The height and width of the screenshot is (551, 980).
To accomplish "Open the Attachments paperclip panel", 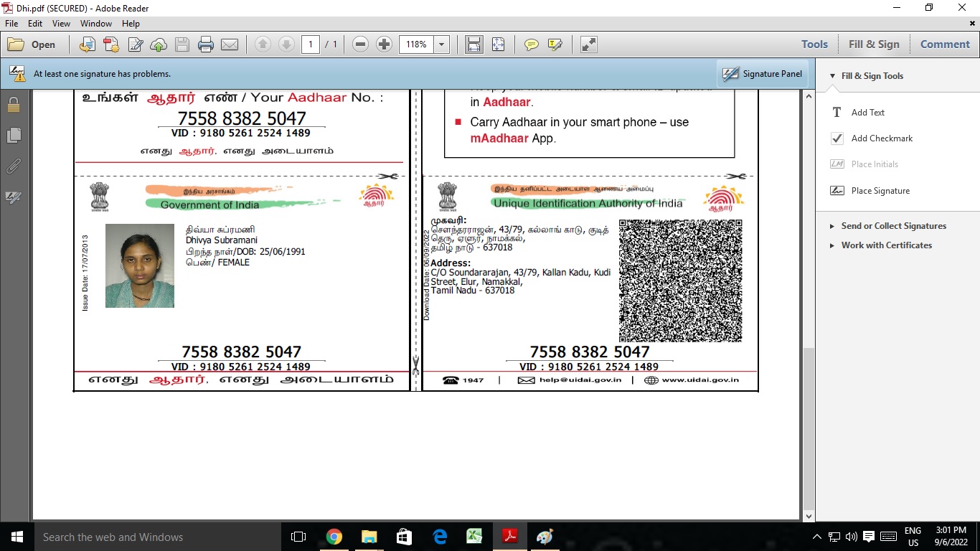I will [x=14, y=166].
